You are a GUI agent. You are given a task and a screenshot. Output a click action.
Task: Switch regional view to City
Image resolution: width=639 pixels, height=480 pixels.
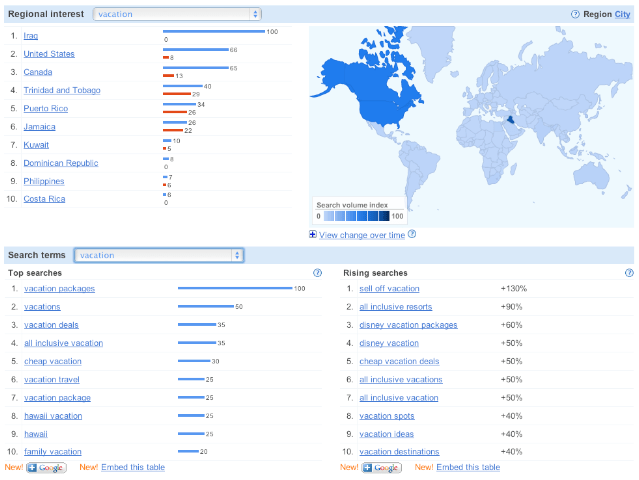pos(622,14)
